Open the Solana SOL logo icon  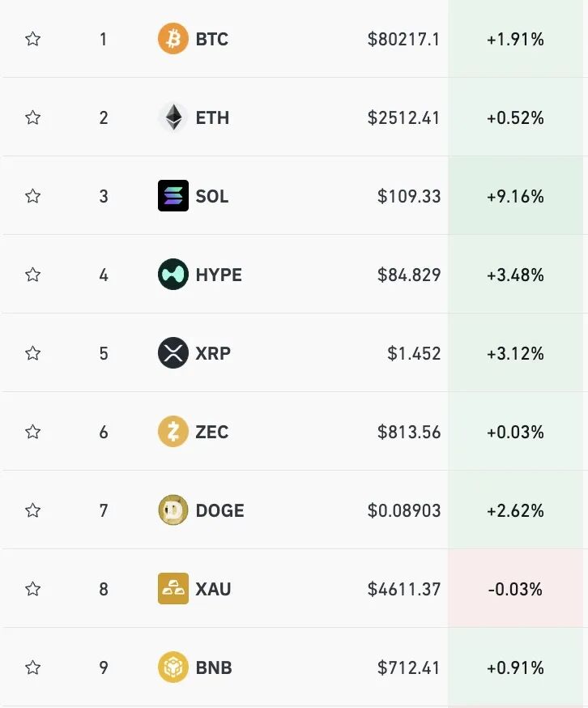click(x=173, y=196)
